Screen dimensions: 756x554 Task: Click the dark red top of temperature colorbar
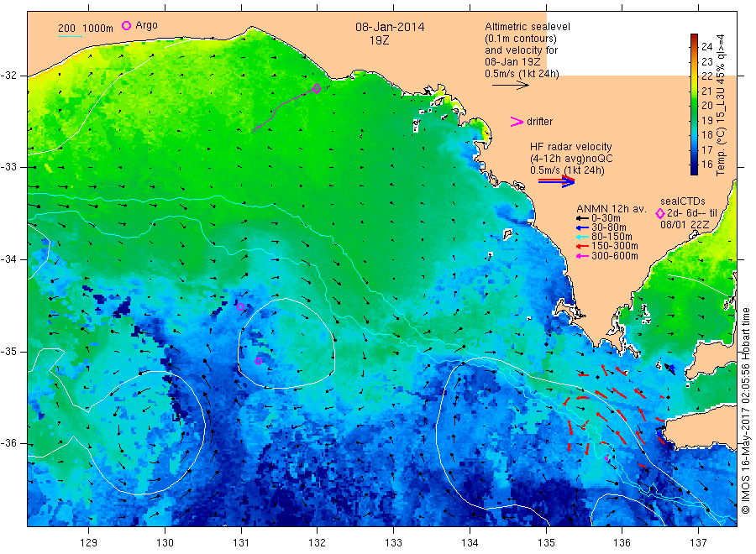coord(695,38)
